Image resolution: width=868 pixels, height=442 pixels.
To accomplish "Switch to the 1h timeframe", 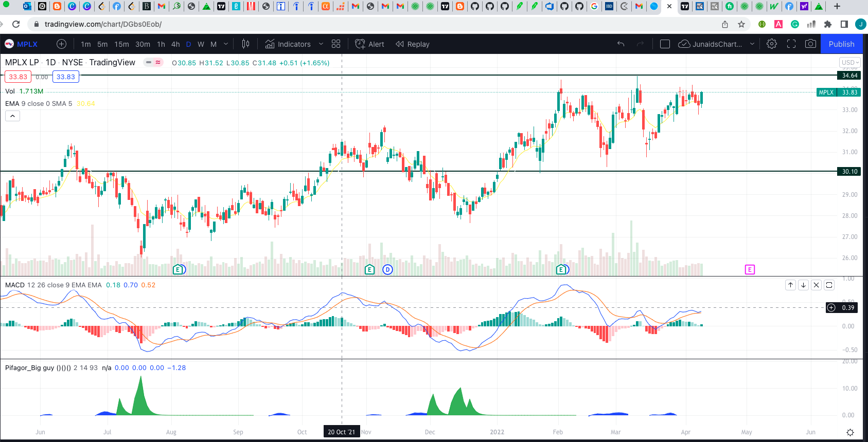I will tap(161, 44).
